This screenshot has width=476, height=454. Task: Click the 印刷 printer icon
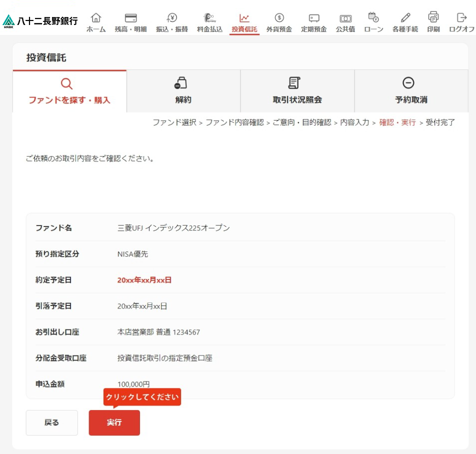pos(433,17)
